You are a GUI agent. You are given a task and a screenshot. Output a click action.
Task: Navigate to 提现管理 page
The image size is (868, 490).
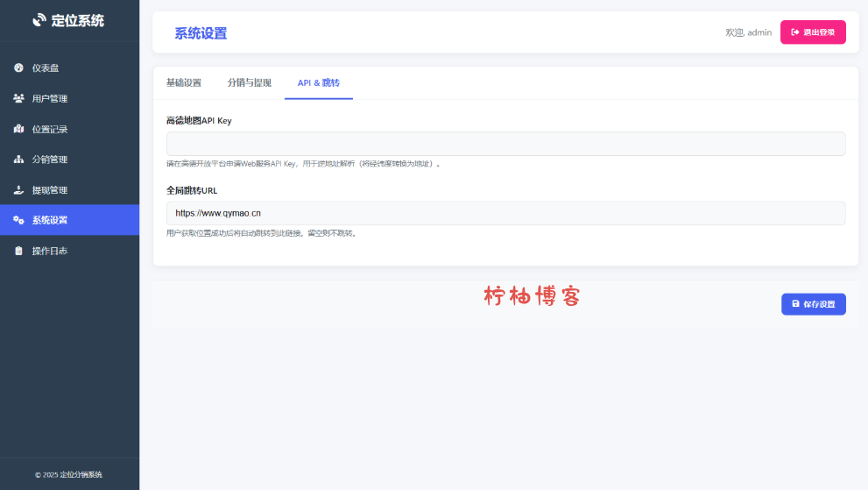tap(70, 189)
